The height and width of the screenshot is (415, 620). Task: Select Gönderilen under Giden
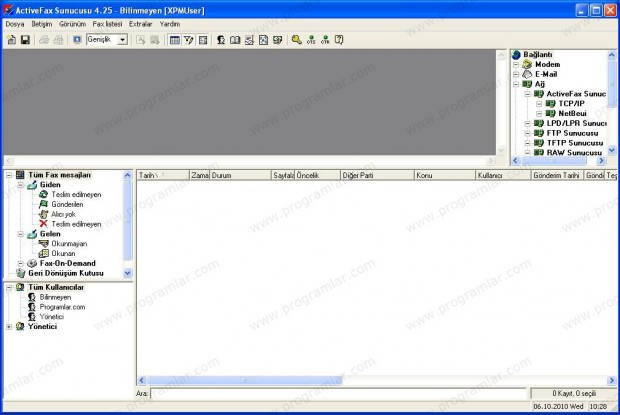click(x=67, y=204)
